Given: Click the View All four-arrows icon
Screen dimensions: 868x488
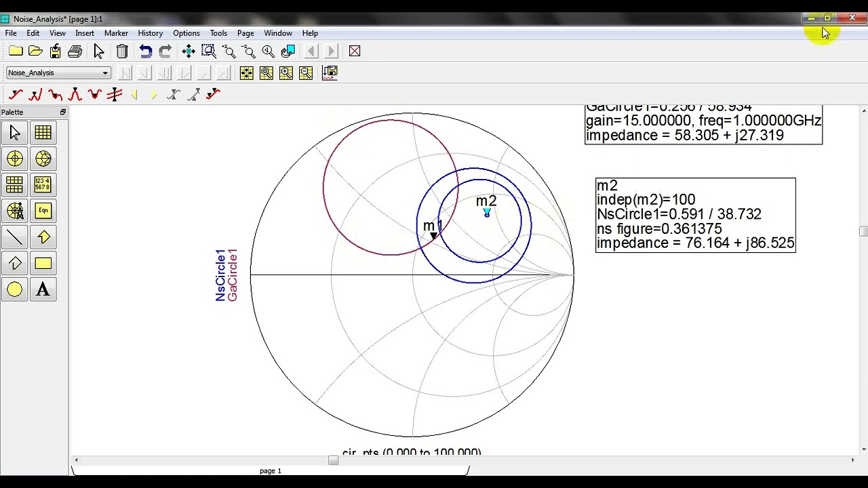Looking at the screenshot, I should click(189, 52).
